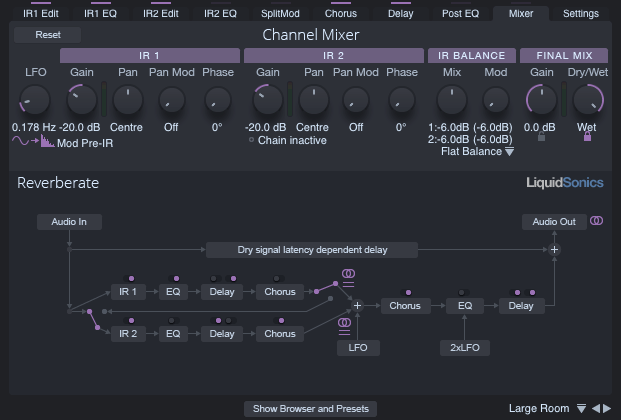
Task: Open the IR2 Edit tab
Action: (x=161, y=13)
